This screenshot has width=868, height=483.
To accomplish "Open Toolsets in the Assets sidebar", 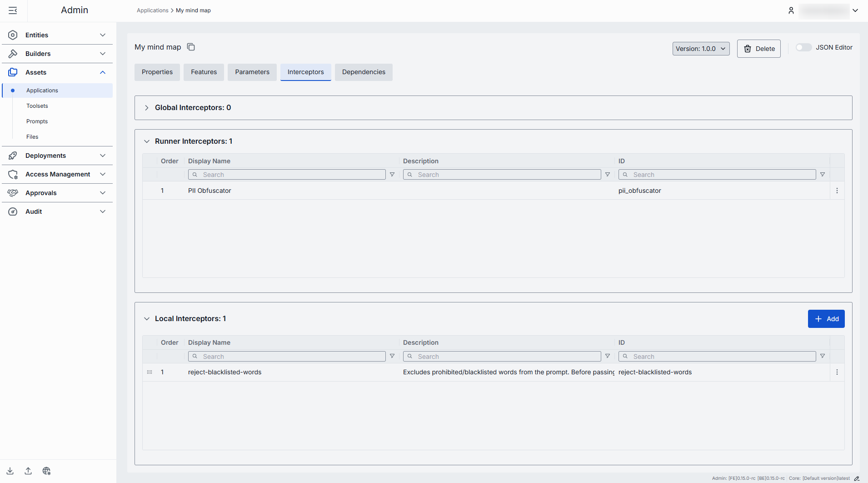I will point(37,106).
